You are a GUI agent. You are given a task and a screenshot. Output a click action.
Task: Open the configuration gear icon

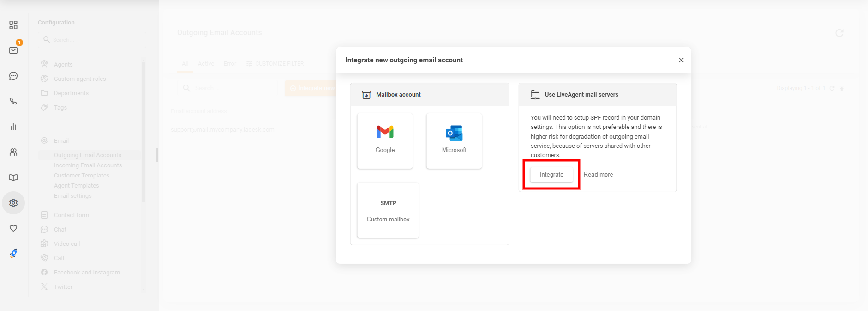point(13,203)
